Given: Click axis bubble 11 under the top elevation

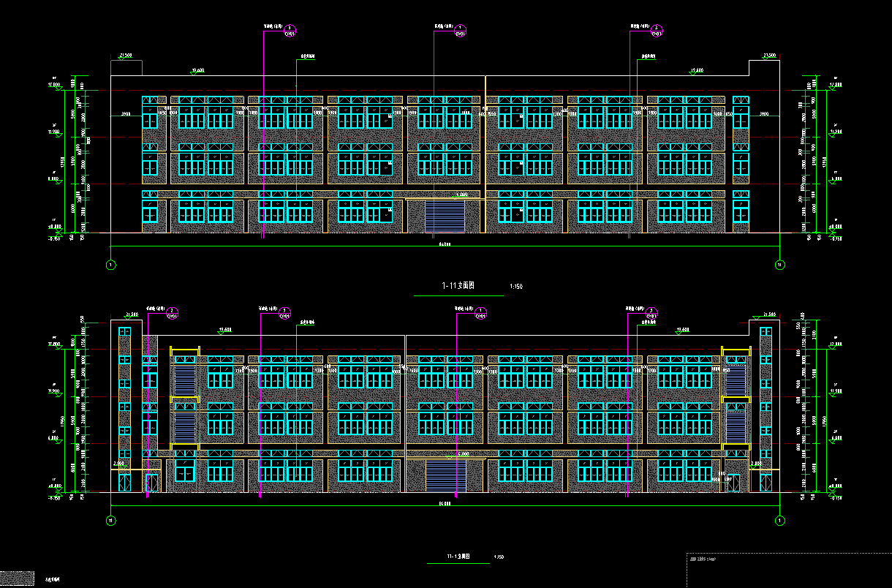Looking at the screenshot, I should click(779, 265).
